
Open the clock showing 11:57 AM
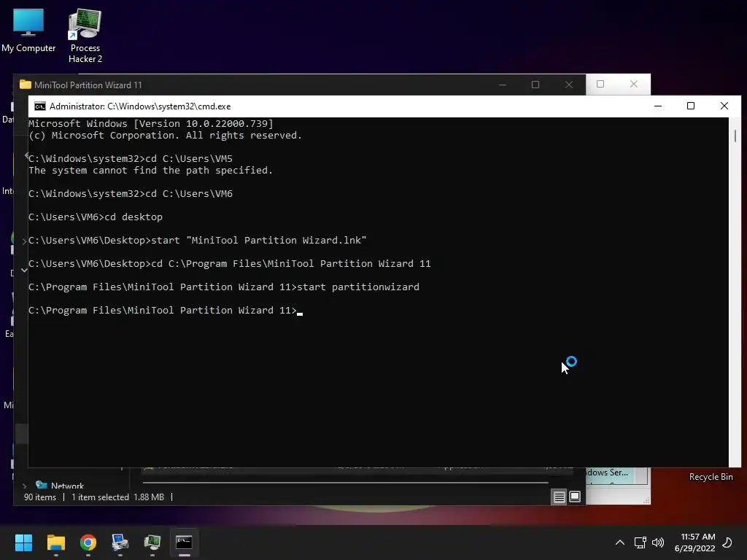[x=695, y=542]
